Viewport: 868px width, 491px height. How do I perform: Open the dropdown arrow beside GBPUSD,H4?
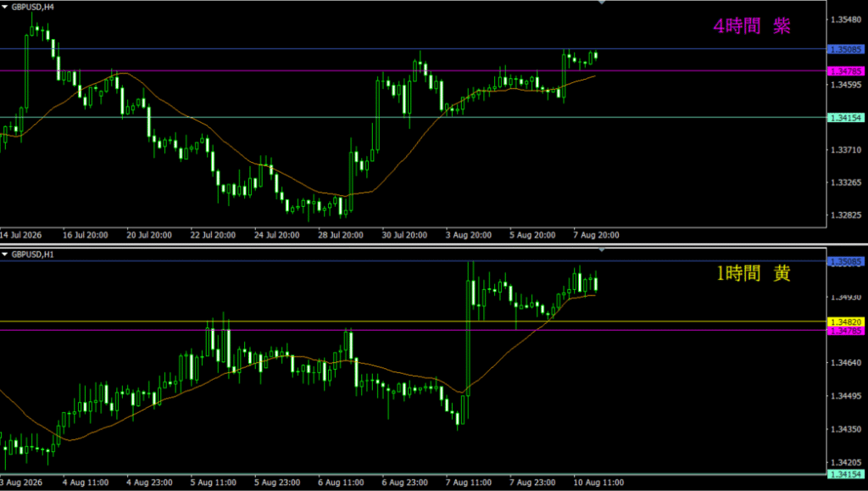(x=5, y=8)
